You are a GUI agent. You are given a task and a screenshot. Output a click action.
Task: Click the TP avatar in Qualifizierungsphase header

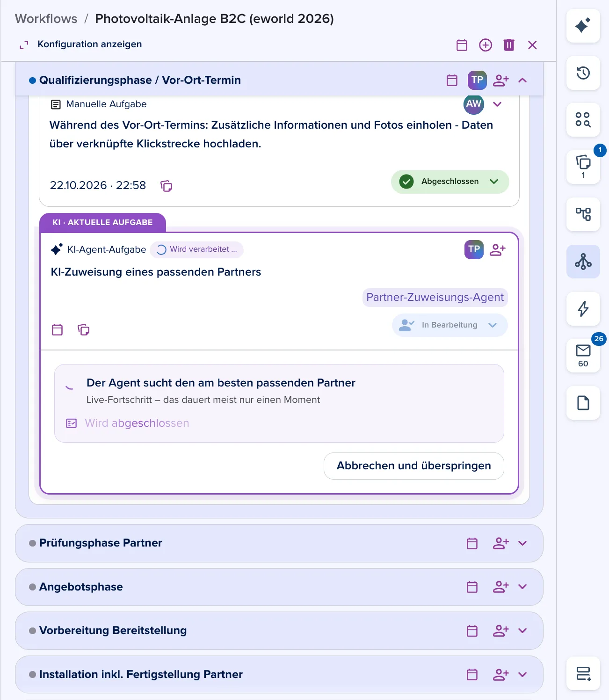(477, 80)
